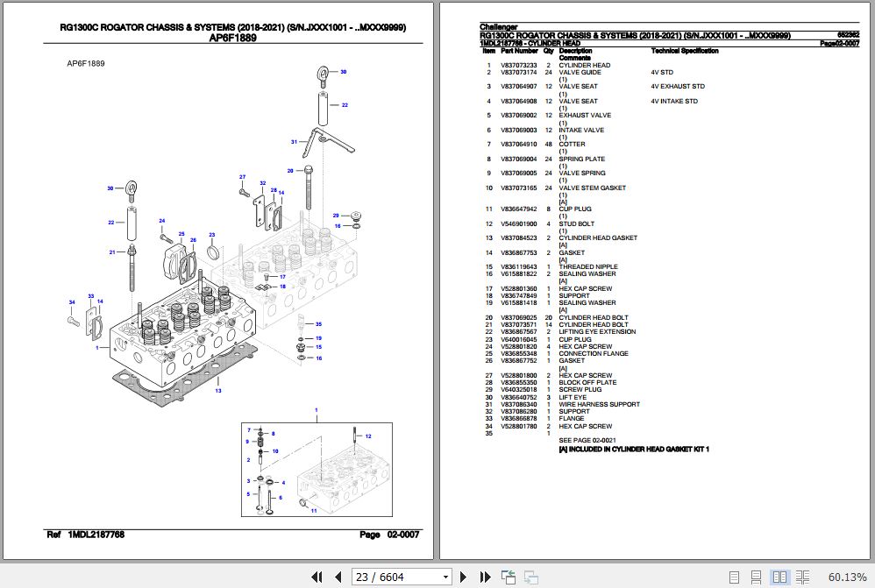Select continuous facing page layout
This screenshot has height=588, width=875.
click(803, 577)
